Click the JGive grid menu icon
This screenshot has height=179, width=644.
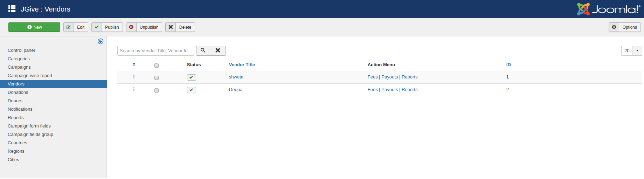(12, 9)
